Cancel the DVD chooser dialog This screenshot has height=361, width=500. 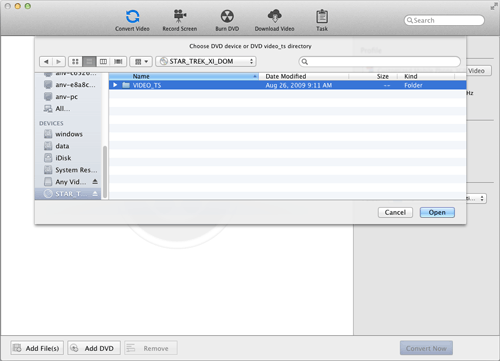coord(395,212)
